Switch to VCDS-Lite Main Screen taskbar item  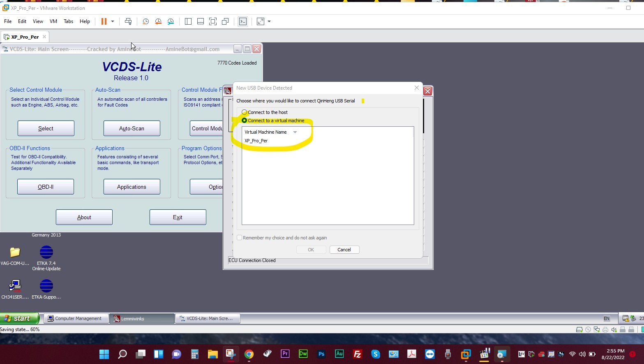(208, 318)
